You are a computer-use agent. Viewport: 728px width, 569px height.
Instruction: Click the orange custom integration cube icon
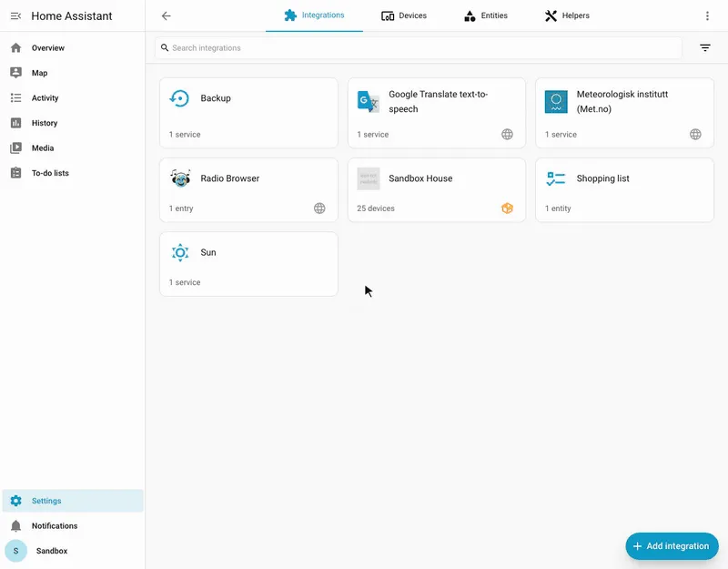pyautogui.click(x=508, y=208)
